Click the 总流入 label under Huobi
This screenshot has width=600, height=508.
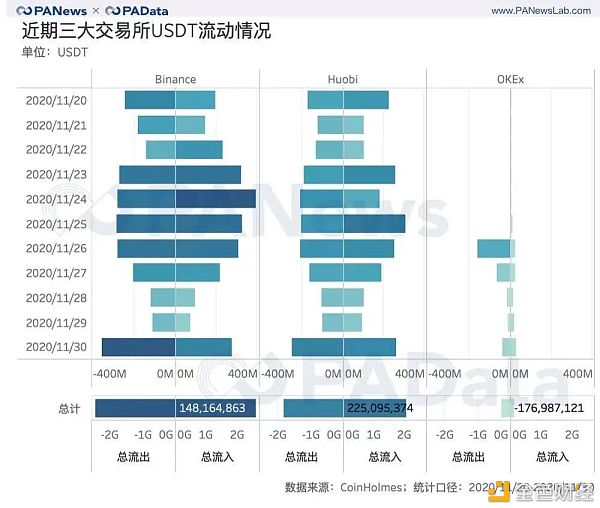(x=385, y=457)
